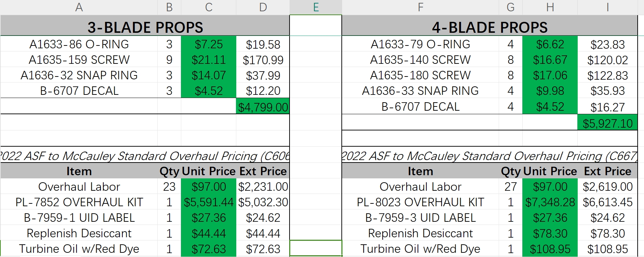This screenshot has width=644, height=257.
Task: Select the $7,348.28 unit price cell
Action: coord(550,202)
